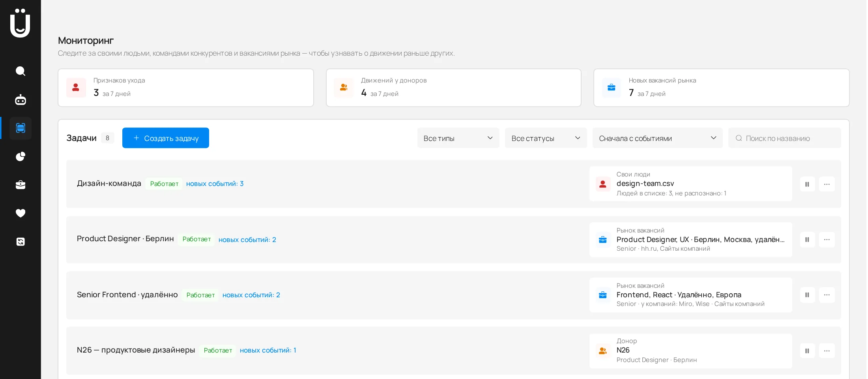Image resolution: width=868 pixels, height=379 pixels.
Task: Open the heart favorites sidebar icon
Action: [21, 213]
